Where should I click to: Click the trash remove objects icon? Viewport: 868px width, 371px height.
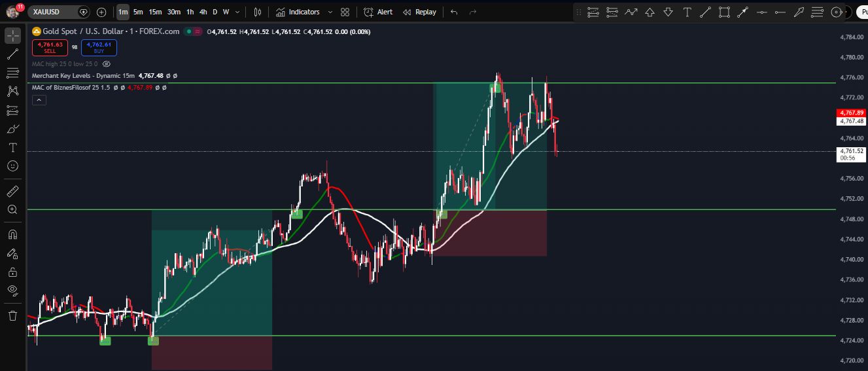(x=12, y=316)
